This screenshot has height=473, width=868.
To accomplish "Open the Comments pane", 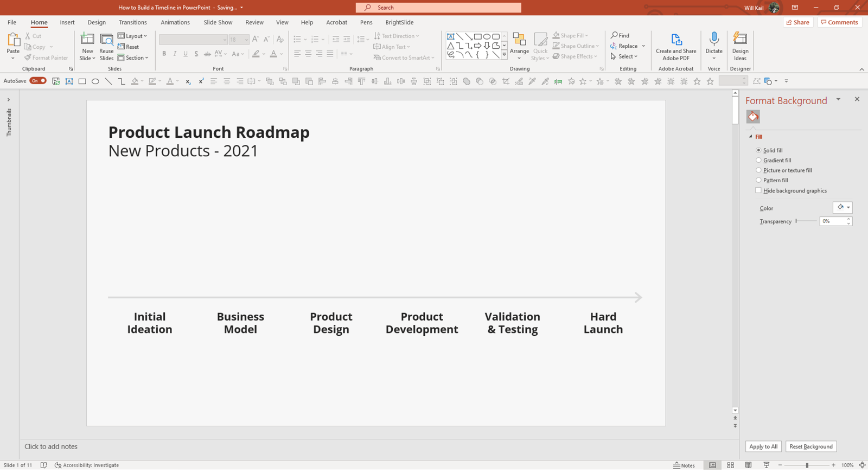I will 840,22.
